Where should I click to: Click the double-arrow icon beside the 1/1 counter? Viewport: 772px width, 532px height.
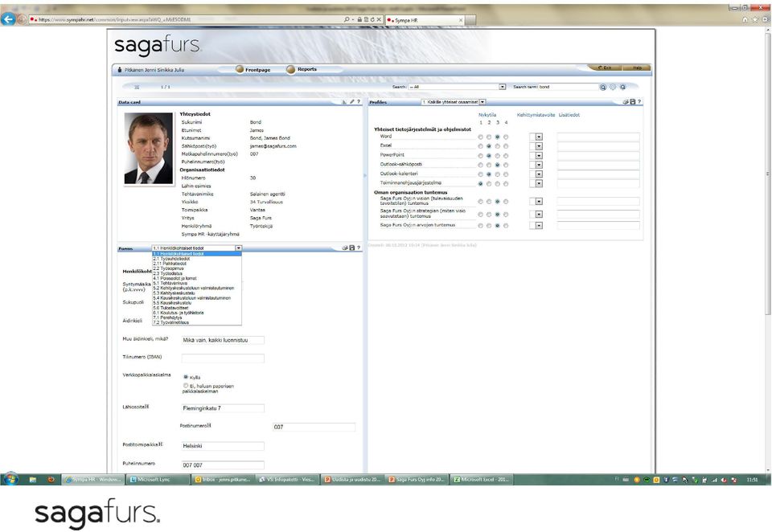coord(137,87)
